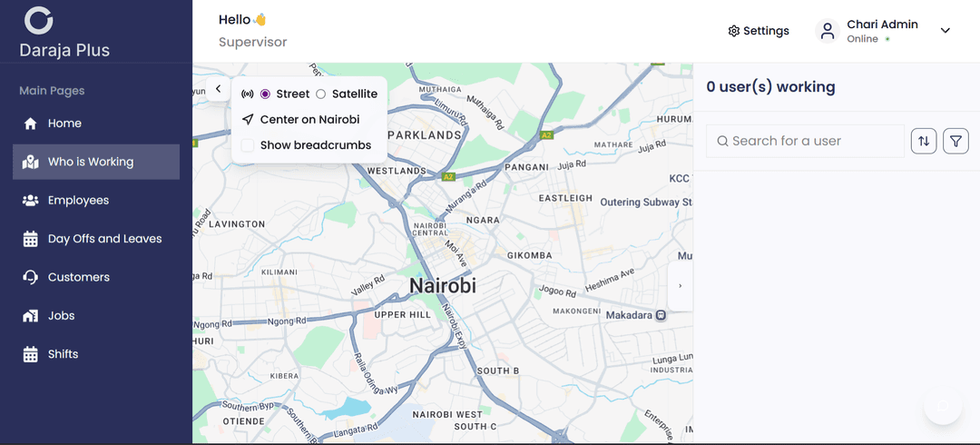Click the sort users icon button

pyautogui.click(x=923, y=141)
